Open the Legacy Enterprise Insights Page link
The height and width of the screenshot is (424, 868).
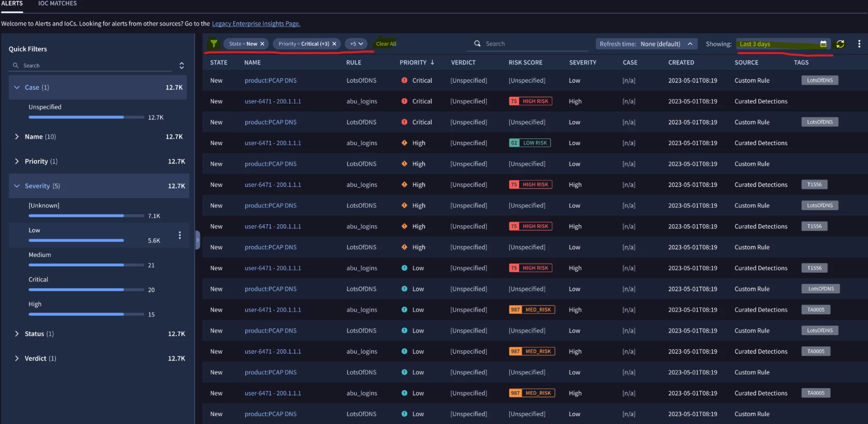pyautogui.click(x=256, y=23)
